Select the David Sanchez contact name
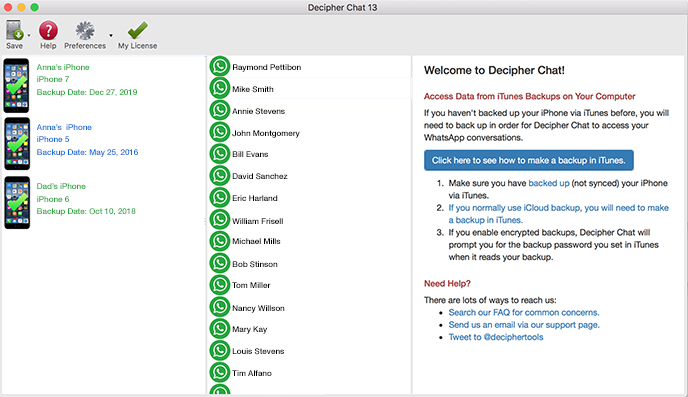 260,176
